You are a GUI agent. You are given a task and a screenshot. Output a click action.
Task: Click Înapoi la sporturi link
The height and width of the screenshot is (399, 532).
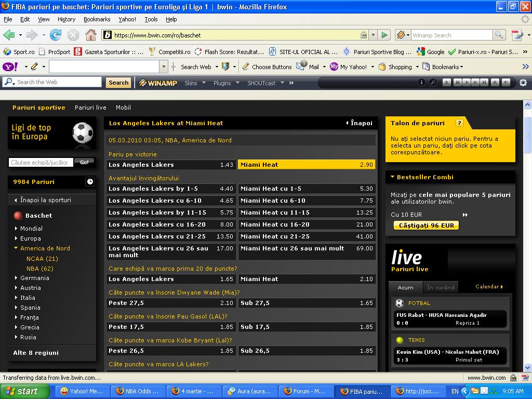pyautogui.click(x=43, y=200)
